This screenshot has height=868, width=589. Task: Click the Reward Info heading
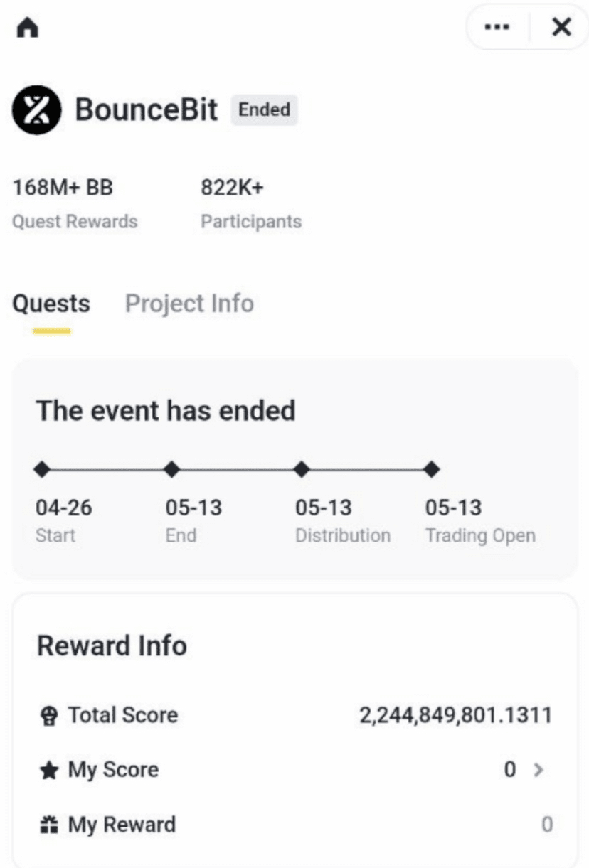tap(112, 646)
